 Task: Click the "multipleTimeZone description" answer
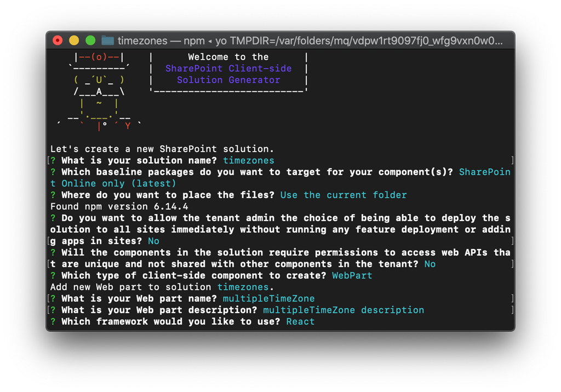(x=343, y=310)
